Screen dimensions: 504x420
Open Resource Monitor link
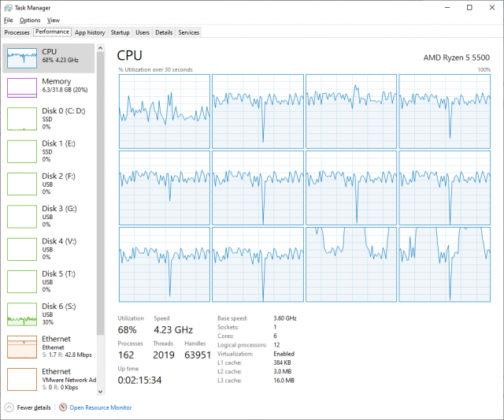tap(101, 407)
